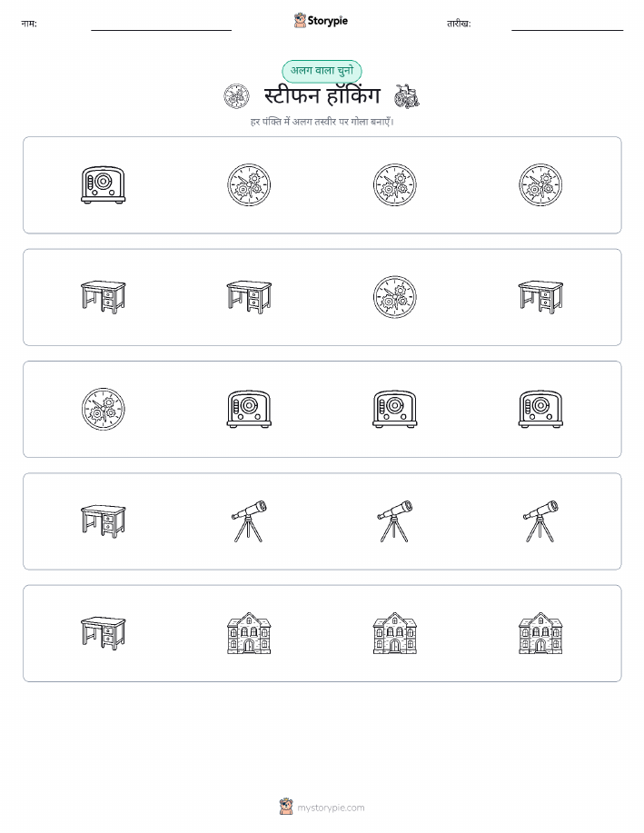Select the gear clock in row two
This screenshot has width=644, height=833.
point(394,297)
